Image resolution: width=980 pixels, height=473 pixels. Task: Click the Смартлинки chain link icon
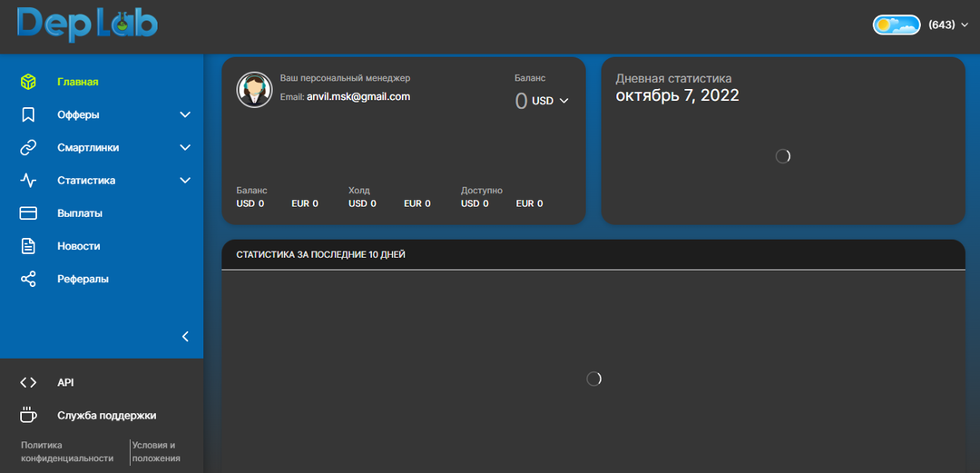(28, 148)
